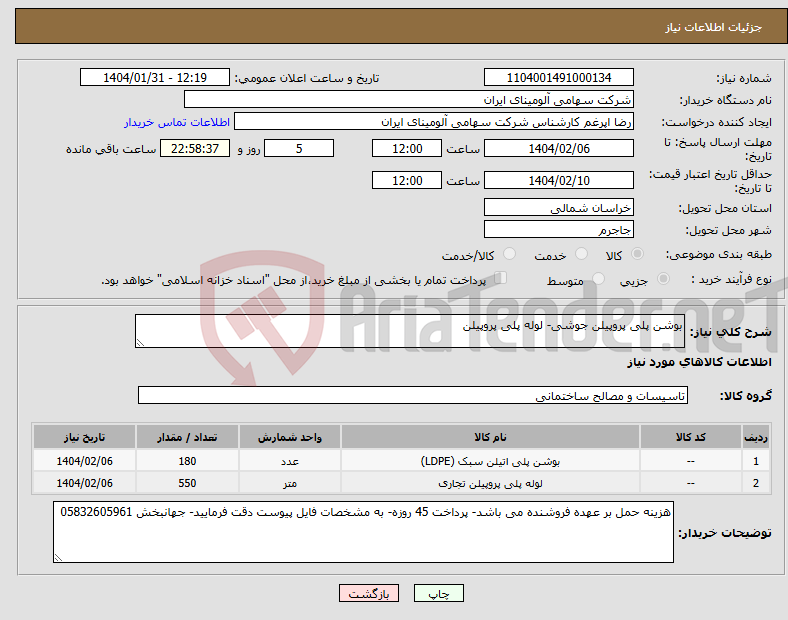Click the quantity cell 550
Screen dimensions: 788x620
[187, 483]
